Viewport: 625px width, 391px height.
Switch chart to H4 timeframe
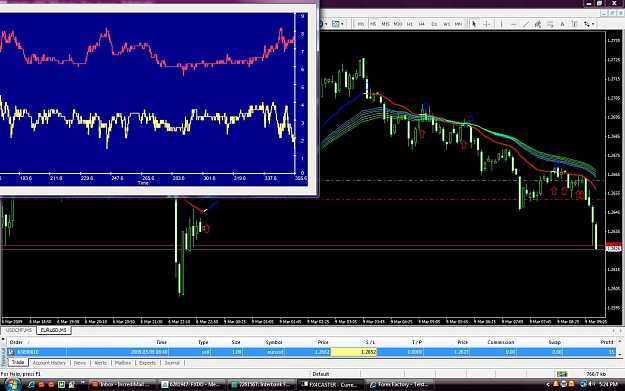click(422, 24)
